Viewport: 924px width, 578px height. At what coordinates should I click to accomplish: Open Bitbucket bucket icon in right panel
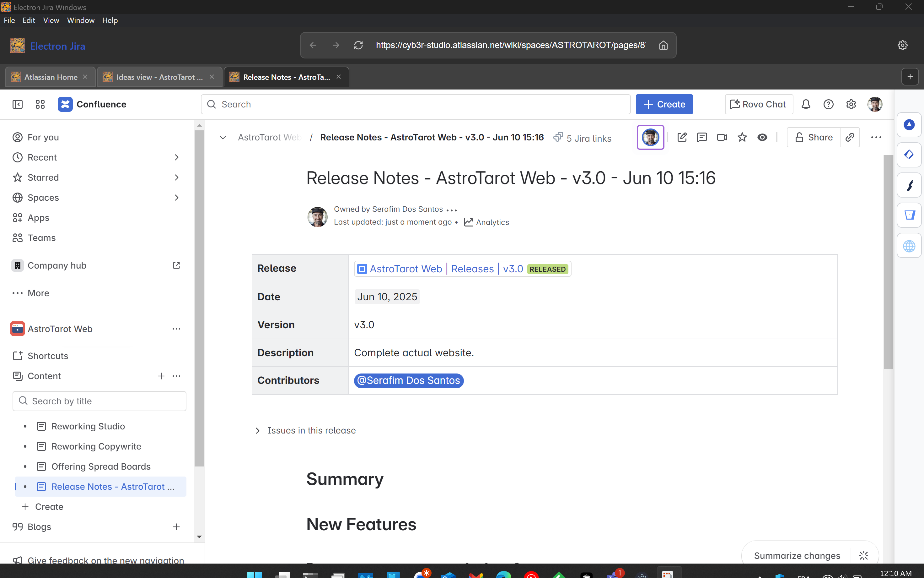(909, 215)
